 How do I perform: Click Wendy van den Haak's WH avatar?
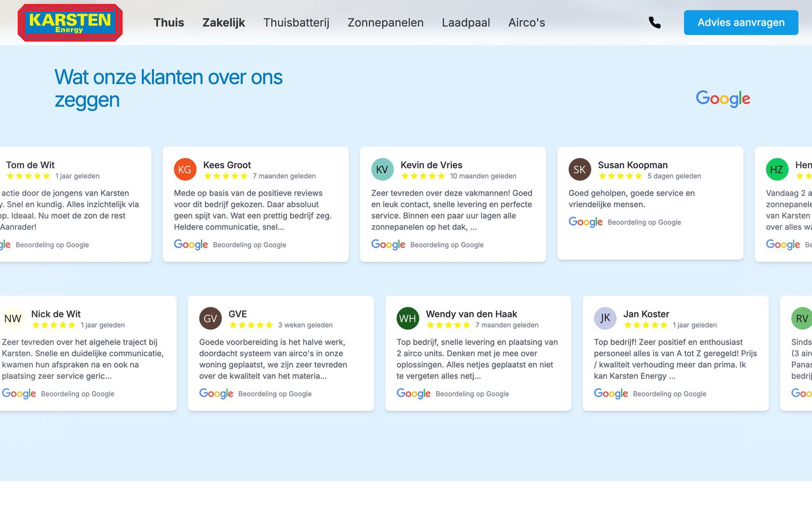408,318
